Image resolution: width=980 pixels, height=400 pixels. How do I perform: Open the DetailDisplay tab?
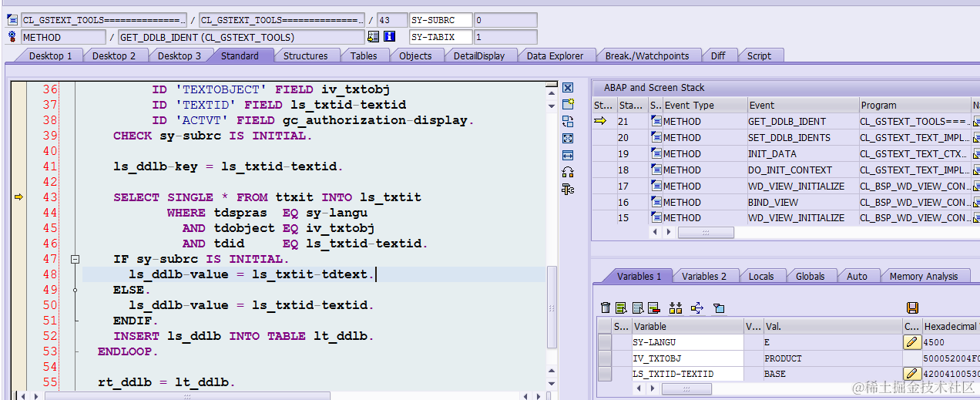(479, 55)
